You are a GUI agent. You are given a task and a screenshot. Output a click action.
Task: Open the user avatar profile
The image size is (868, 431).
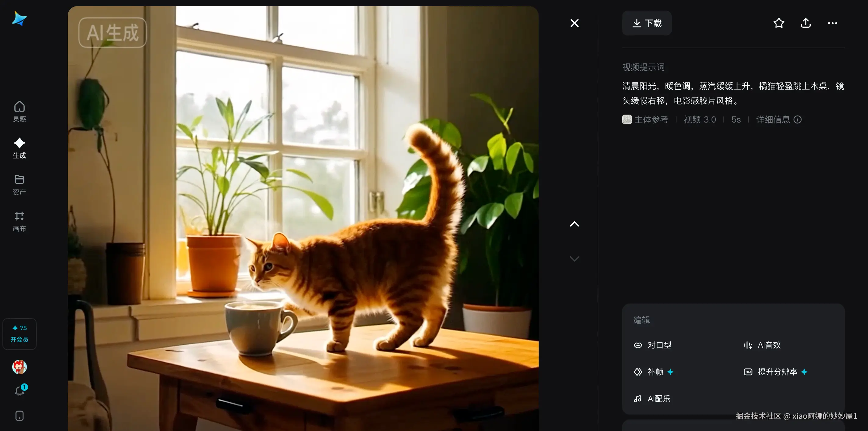(x=19, y=367)
